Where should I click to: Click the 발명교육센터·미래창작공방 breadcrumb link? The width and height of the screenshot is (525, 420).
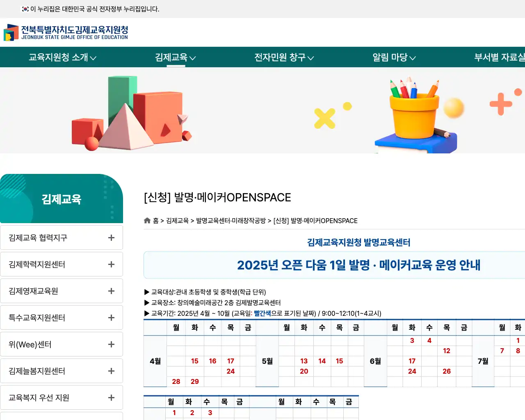coord(231,221)
